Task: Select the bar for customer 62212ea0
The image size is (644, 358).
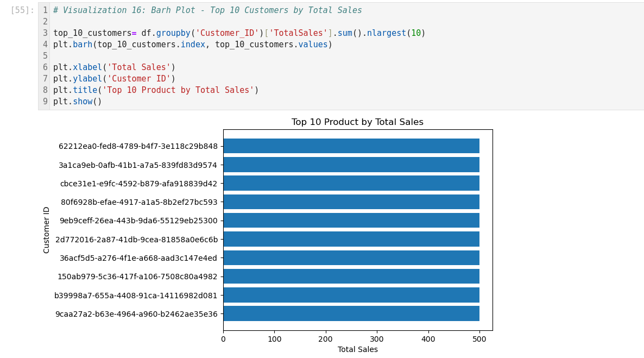Action: coord(351,146)
